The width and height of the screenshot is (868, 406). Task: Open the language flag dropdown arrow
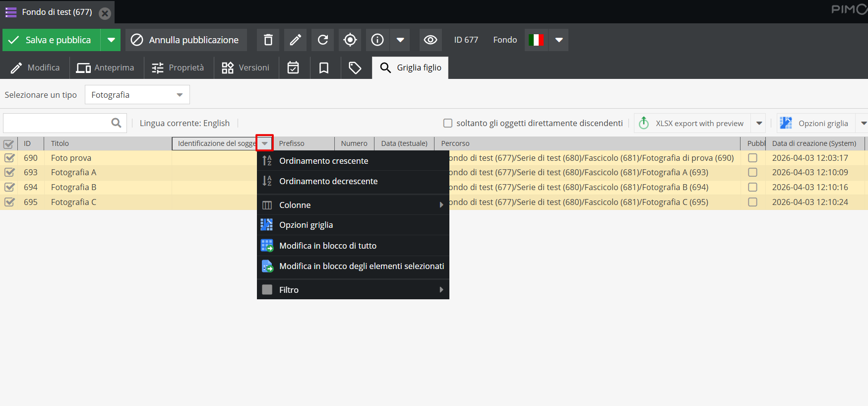pos(559,40)
